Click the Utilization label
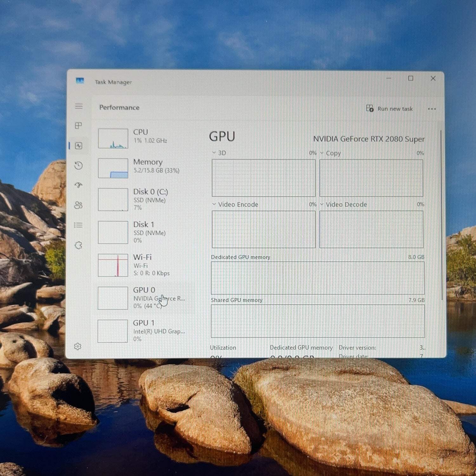476x476 pixels. click(223, 347)
